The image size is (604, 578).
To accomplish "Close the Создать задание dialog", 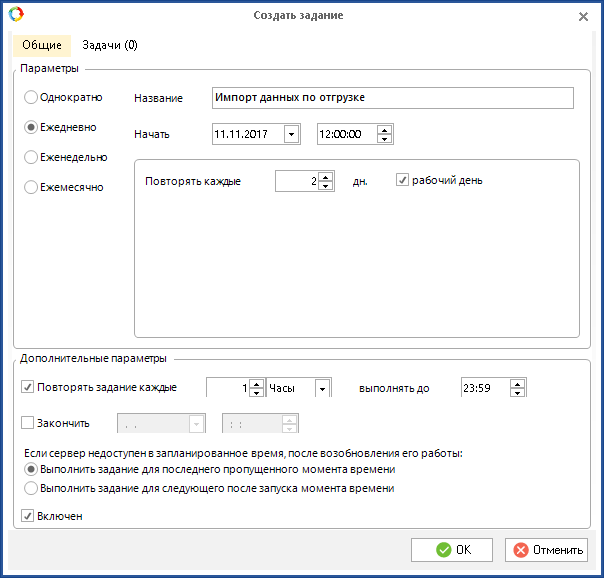I will pos(584,16).
